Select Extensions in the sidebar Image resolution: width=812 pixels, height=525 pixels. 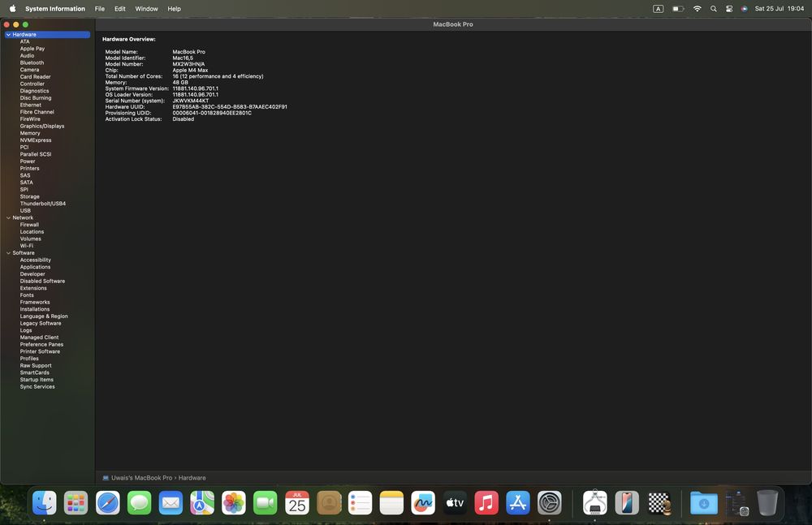[x=33, y=288]
